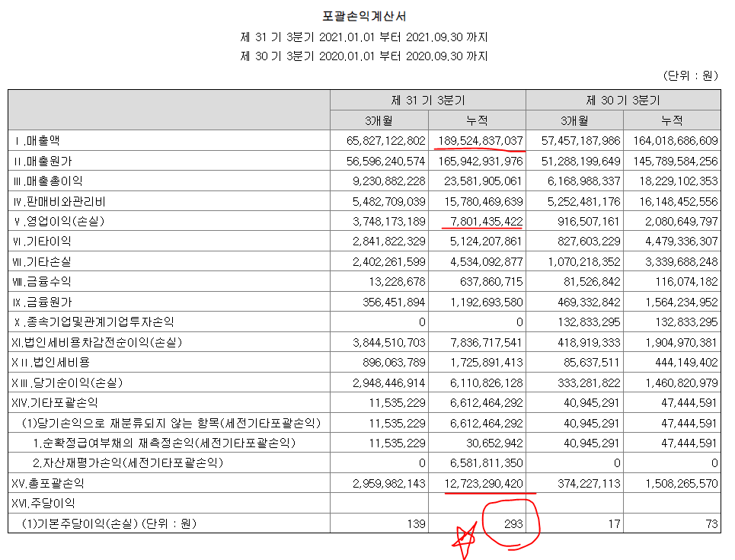Select prior-year EPS value 73
735x560 pixels.
tap(711, 524)
